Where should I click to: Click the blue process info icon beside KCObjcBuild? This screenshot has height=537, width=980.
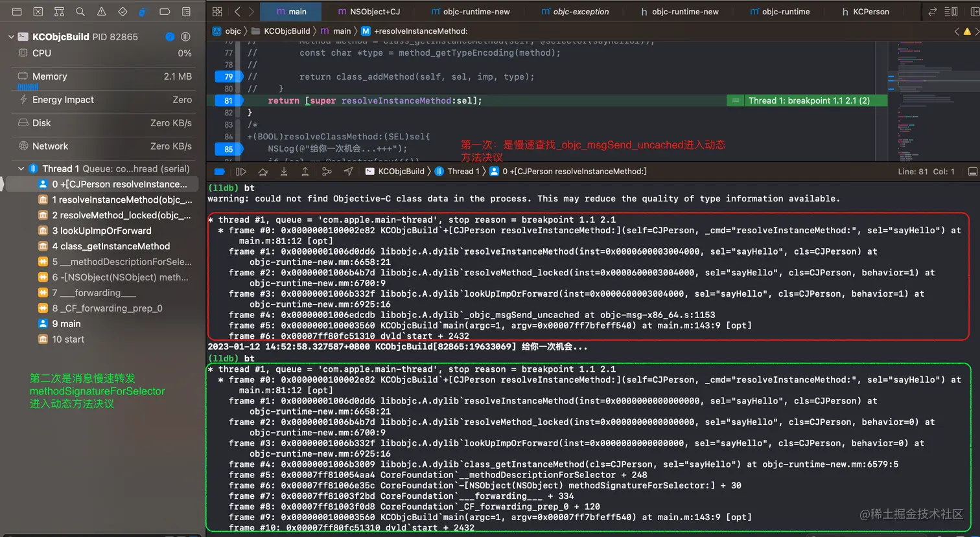point(170,37)
